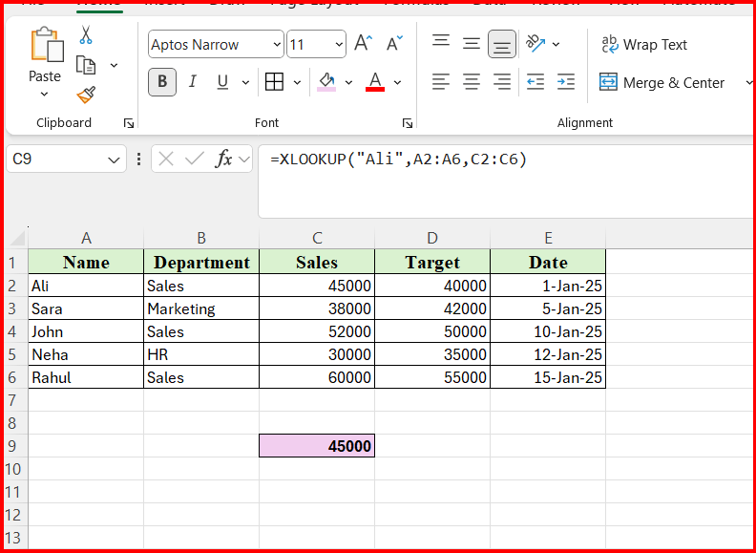Toggle Bottom Align button
Image resolution: width=756 pixels, height=553 pixels.
click(502, 44)
